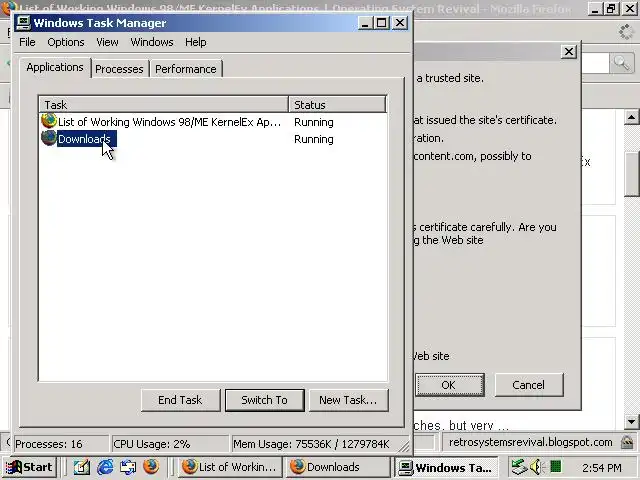Close the Windows Task Manager window
The width and height of the screenshot is (640, 480).
pyautogui.click(x=400, y=23)
